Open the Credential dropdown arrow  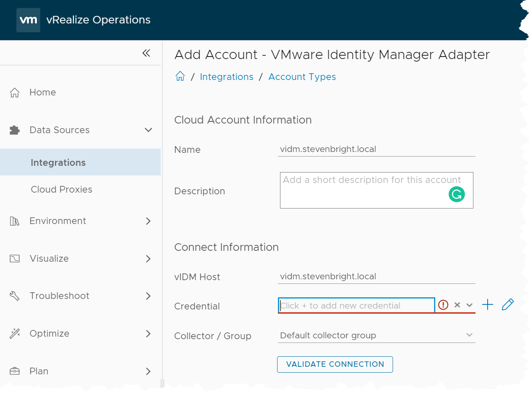[x=470, y=305]
